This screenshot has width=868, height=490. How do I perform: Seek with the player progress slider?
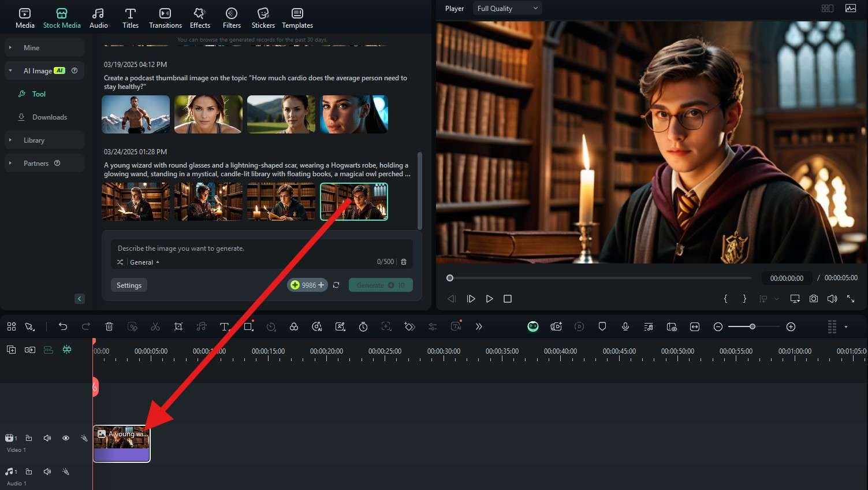point(601,278)
